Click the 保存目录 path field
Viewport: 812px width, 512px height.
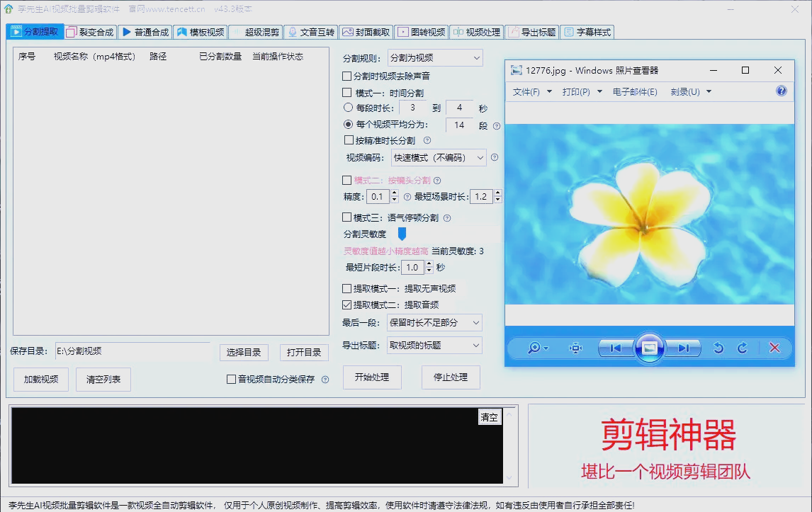132,351
